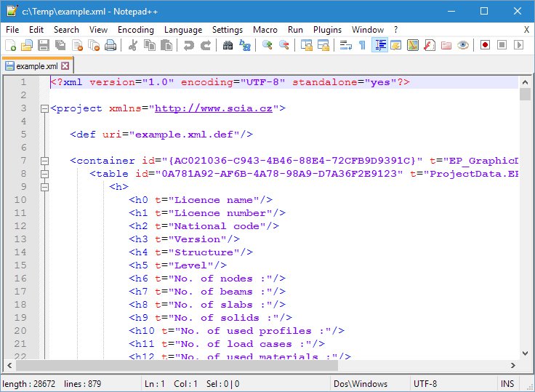Open the Plugins menu
Image resolution: width=535 pixels, height=392 pixels.
click(x=327, y=30)
